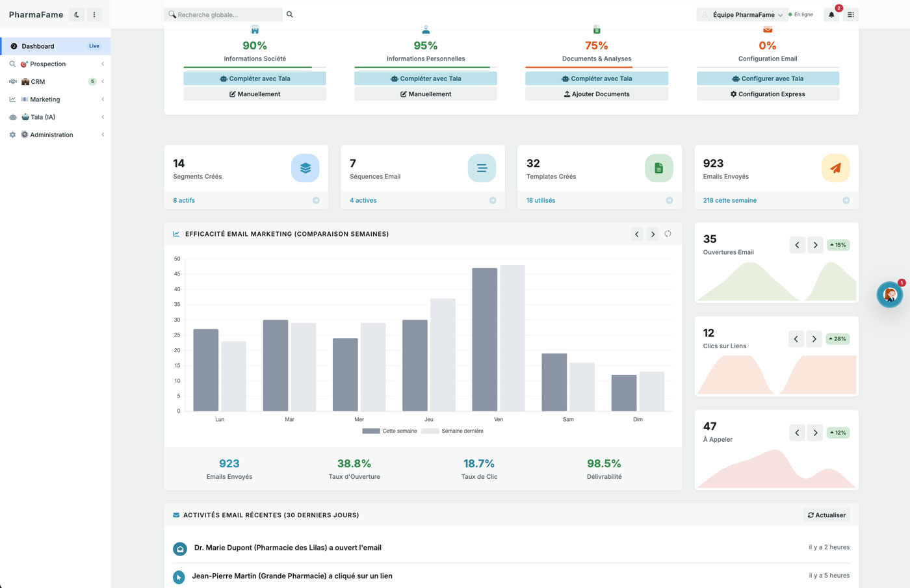
Task: Click the PharmaFame logo
Action: (x=36, y=14)
